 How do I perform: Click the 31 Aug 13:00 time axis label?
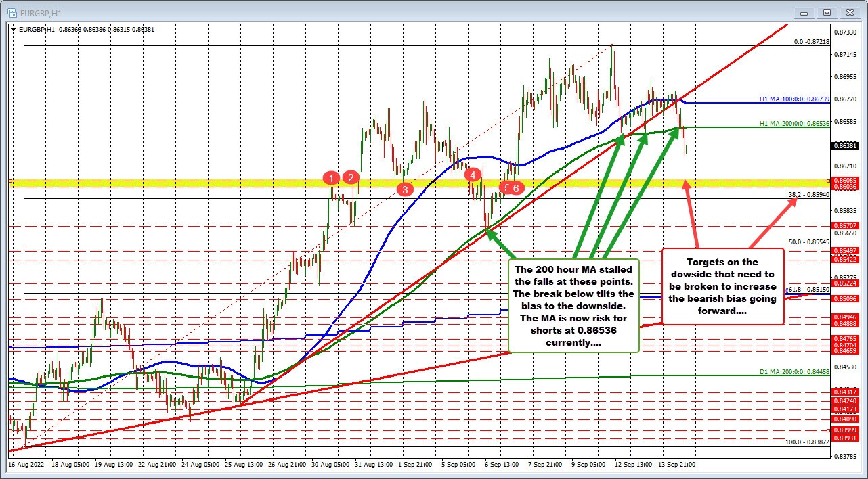(x=372, y=465)
